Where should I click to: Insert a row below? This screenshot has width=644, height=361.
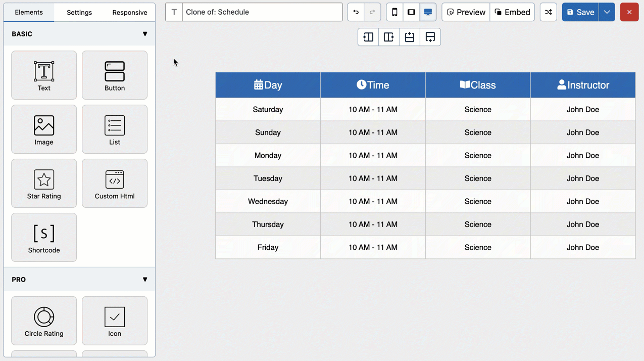click(x=430, y=37)
